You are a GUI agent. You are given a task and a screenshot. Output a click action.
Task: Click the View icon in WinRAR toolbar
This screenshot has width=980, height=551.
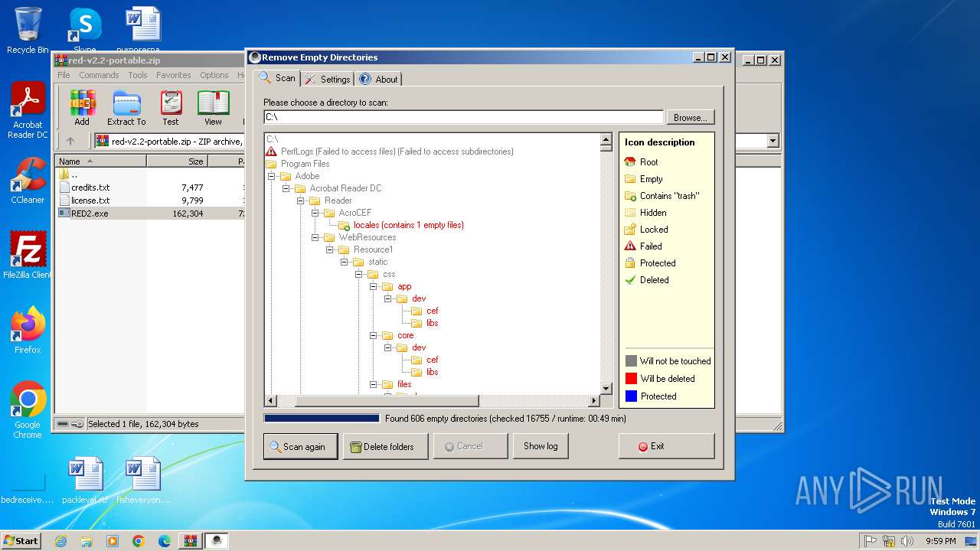point(213,107)
